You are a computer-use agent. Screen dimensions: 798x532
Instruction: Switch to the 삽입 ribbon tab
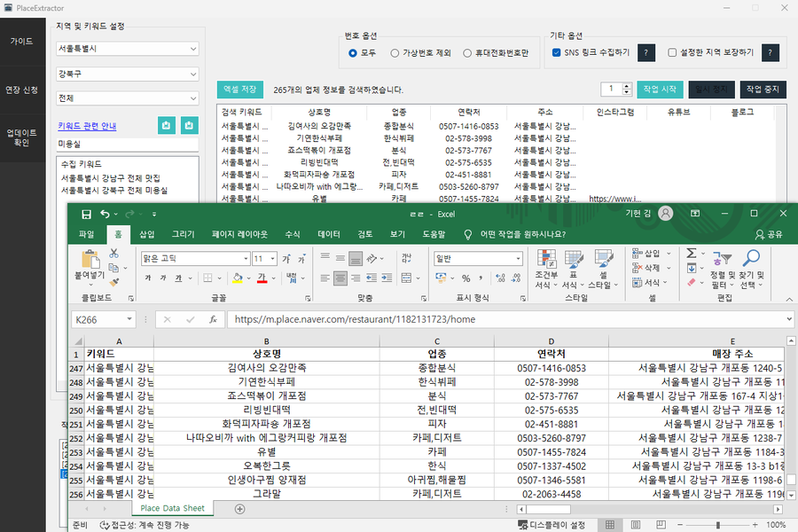(x=146, y=234)
